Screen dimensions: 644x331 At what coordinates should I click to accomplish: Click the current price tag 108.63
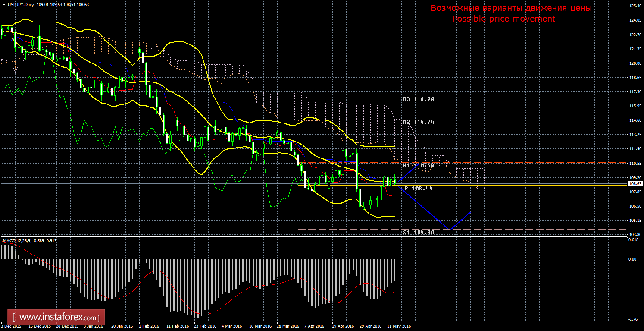(636, 184)
